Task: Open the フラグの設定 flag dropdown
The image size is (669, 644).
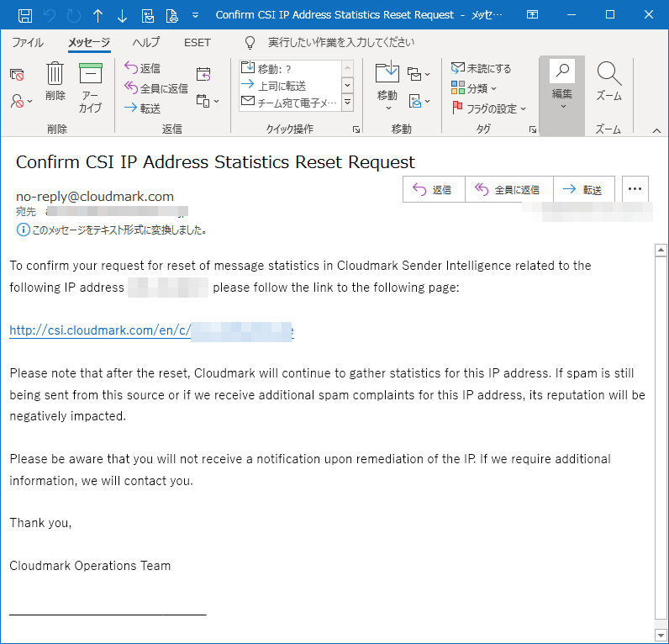Action: (x=489, y=108)
